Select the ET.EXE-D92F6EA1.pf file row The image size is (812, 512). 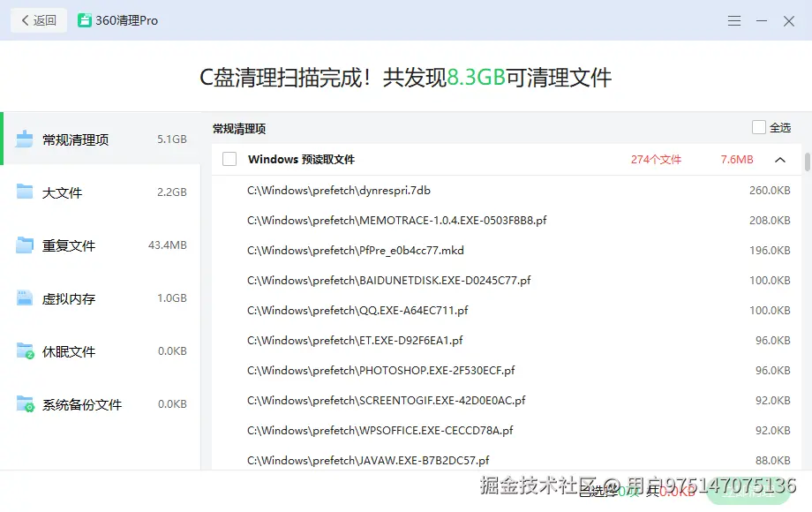[507, 341]
